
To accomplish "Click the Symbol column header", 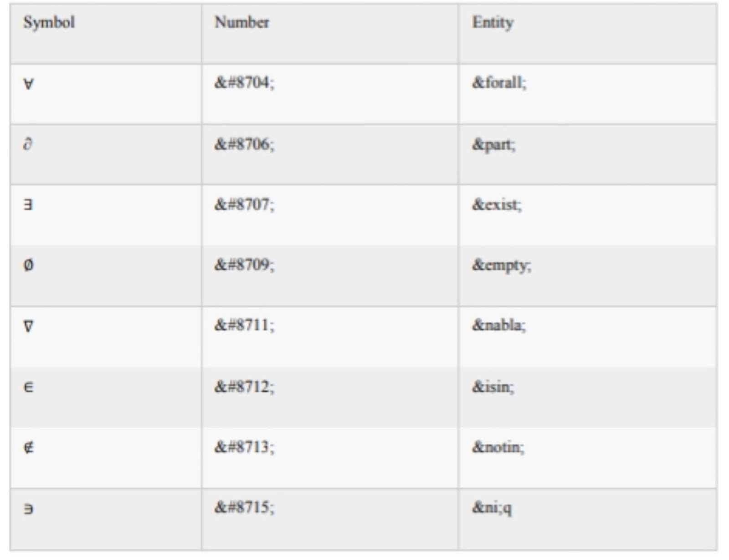I will point(49,22).
